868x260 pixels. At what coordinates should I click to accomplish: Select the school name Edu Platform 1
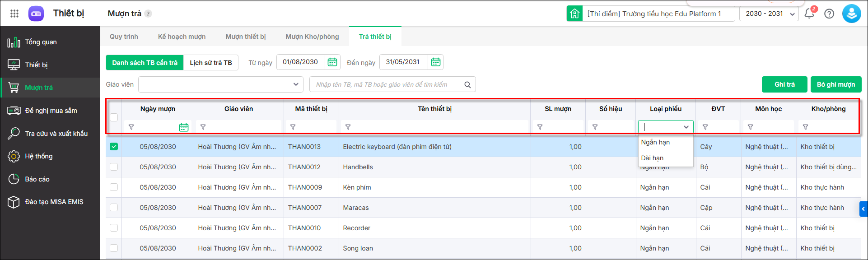654,14
